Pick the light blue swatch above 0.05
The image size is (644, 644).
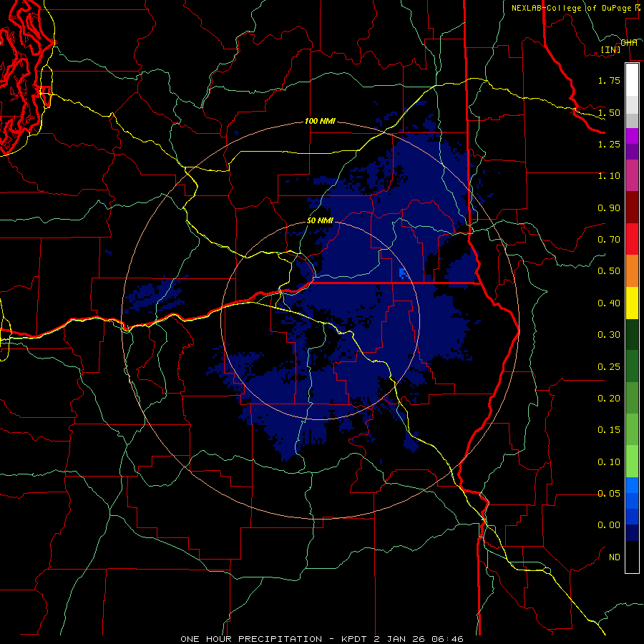tap(632, 485)
